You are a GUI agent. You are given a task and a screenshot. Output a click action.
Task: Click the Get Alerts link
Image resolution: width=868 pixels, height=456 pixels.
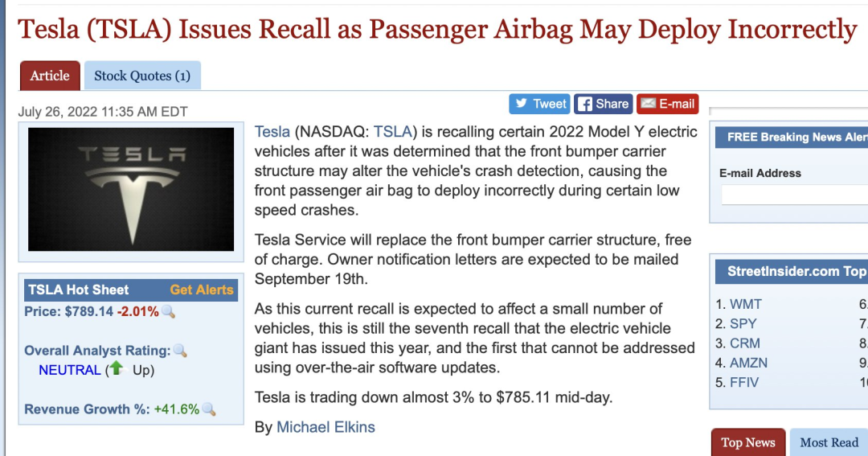tap(202, 290)
